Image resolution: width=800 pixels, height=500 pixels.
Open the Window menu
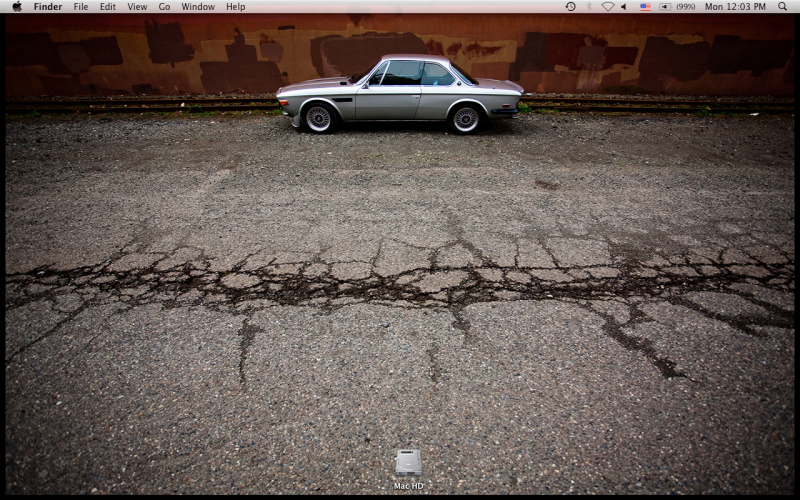pyautogui.click(x=198, y=7)
